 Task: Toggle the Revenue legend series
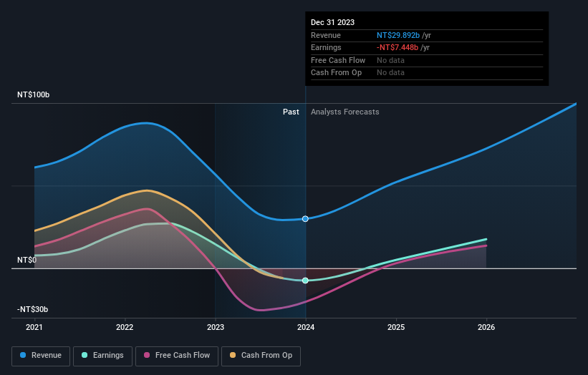tap(41, 356)
